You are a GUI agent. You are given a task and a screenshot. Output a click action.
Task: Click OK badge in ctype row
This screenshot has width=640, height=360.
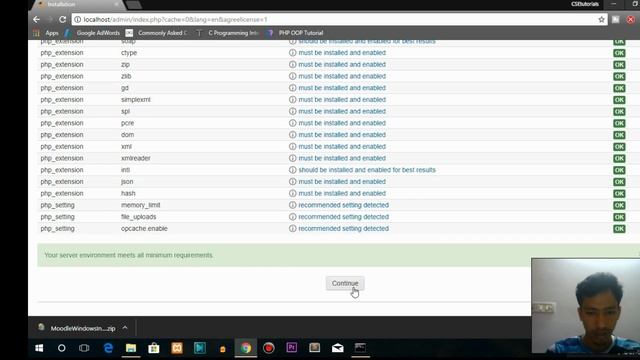tap(619, 53)
